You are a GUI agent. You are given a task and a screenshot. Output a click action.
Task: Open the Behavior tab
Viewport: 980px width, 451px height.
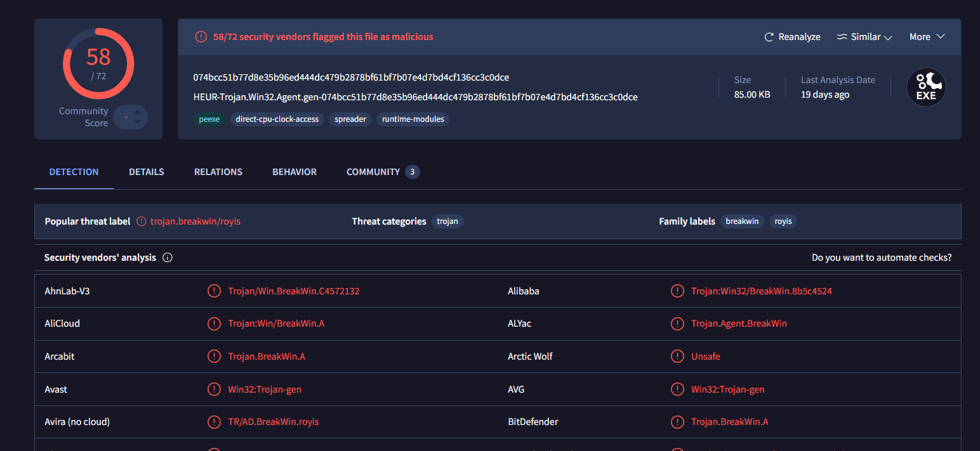295,172
